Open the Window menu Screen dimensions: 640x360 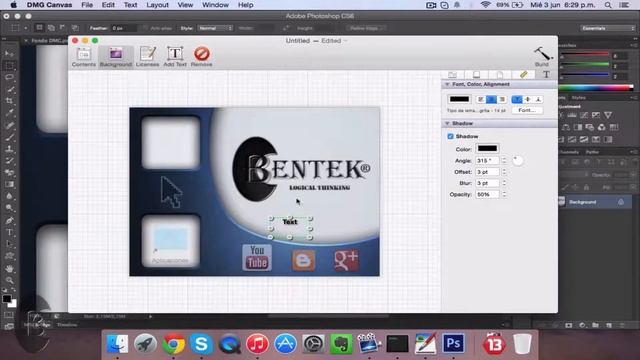(216, 5)
